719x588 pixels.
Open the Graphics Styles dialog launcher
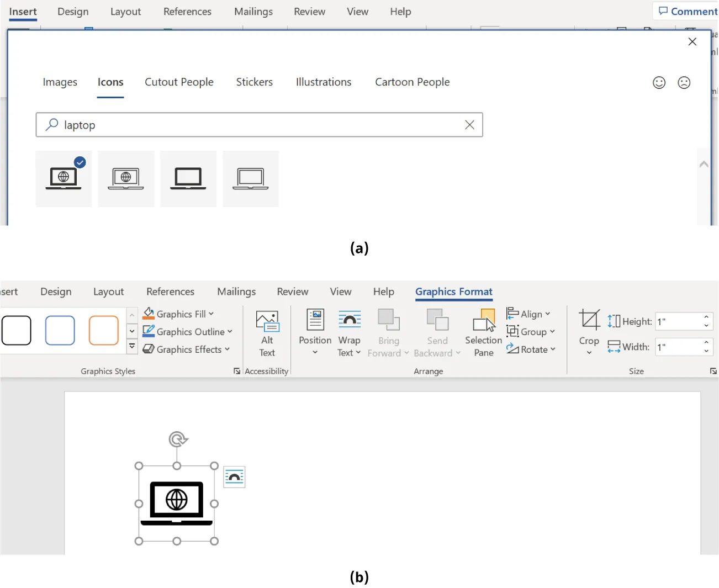click(x=236, y=371)
